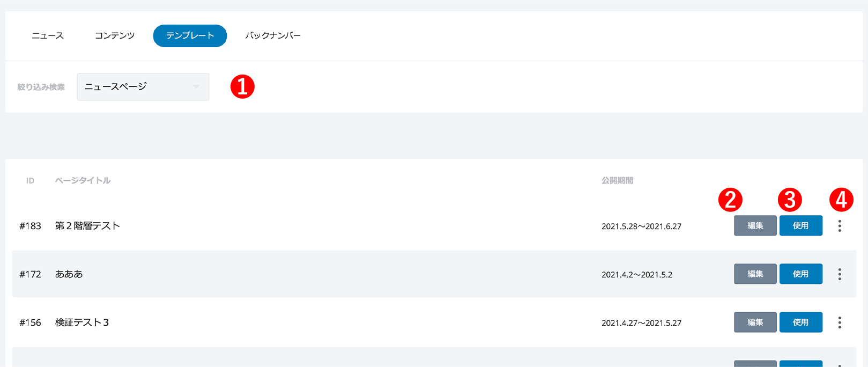
Task: Click the dropdown arrow in 絞り込み検索
Action: [x=196, y=87]
